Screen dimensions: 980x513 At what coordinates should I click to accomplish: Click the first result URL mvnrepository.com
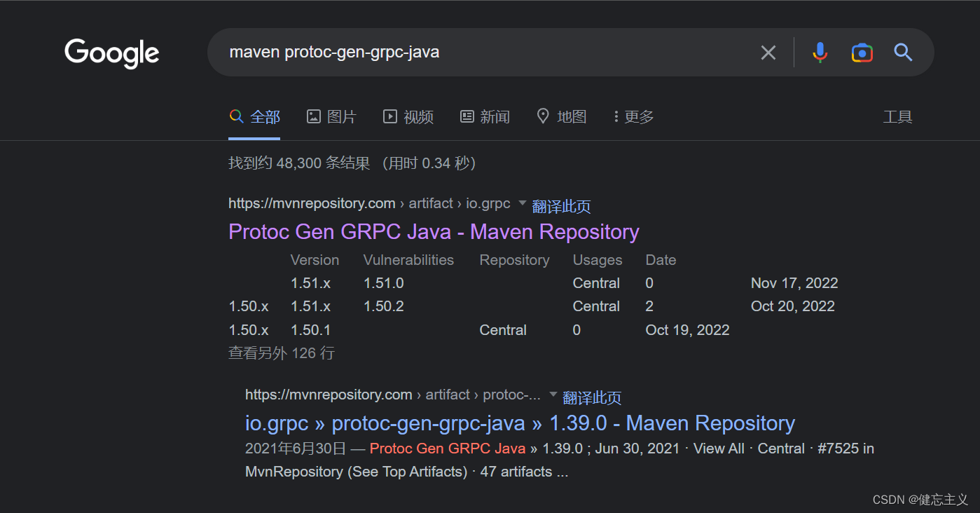312,203
